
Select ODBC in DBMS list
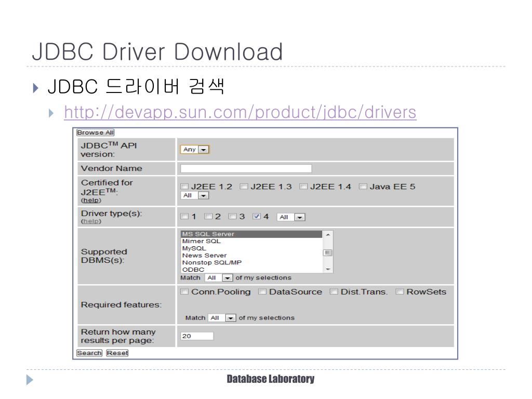pos(251,270)
